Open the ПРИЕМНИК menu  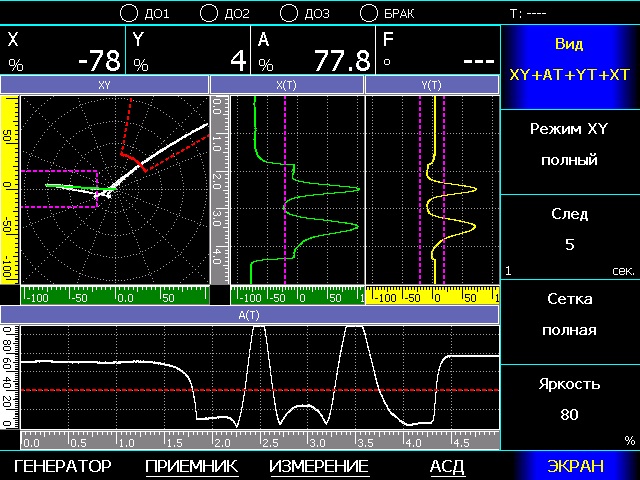coord(191,466)
